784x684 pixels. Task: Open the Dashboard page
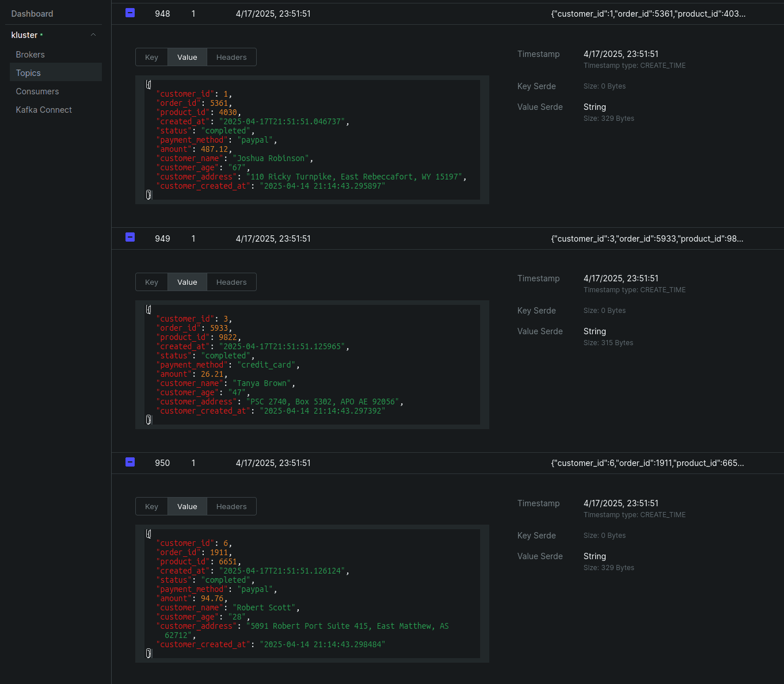pyautogui.click(x=32, y=14)
